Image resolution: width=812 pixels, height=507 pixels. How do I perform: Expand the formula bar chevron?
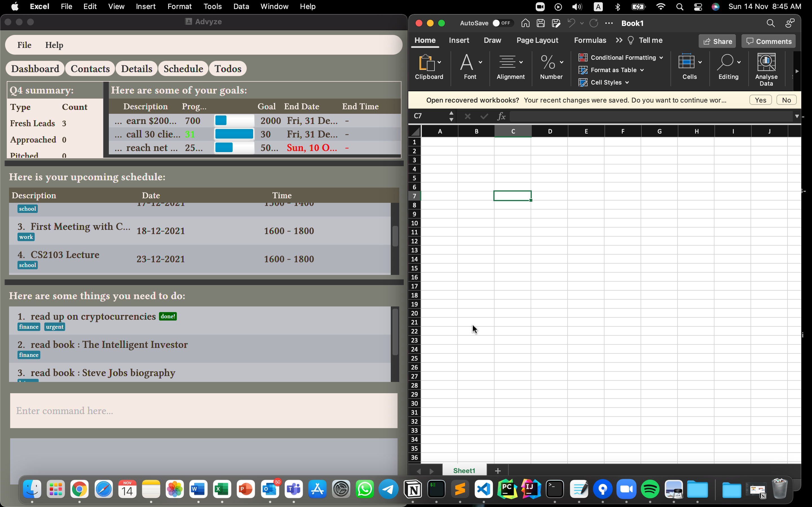[x=797, y=116]
